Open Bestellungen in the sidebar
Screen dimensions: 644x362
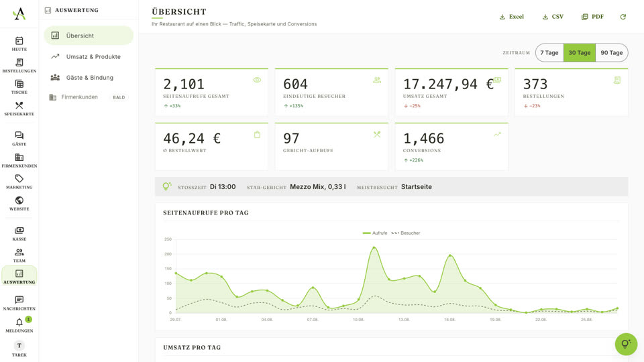pyautogui.click(x=19, y=65)
